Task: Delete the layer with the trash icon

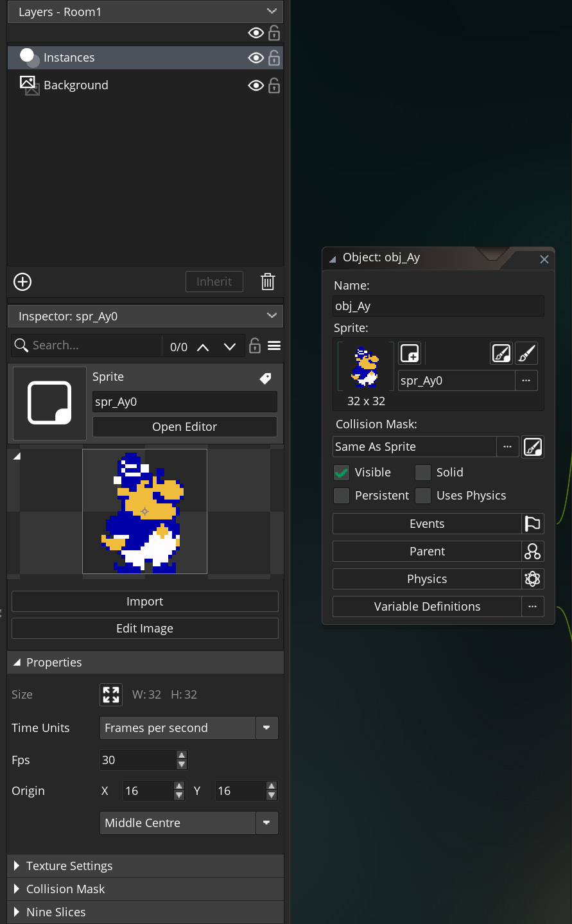Action: tap(268, 281)
